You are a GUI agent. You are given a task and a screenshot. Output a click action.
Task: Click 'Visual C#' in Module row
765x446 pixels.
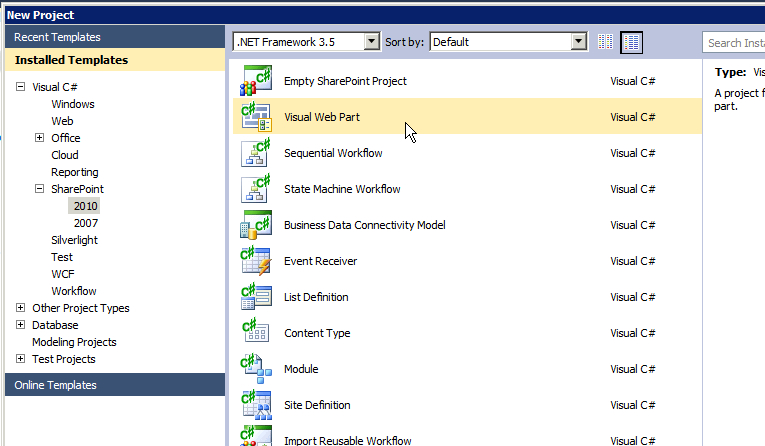point(632,369)
